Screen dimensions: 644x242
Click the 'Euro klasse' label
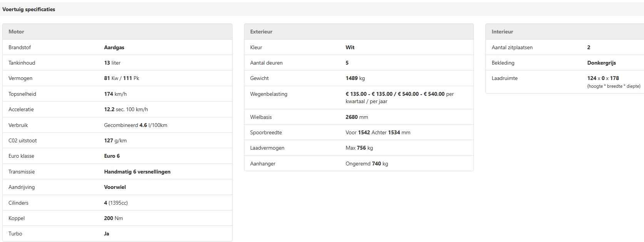[x=21, y=156]
